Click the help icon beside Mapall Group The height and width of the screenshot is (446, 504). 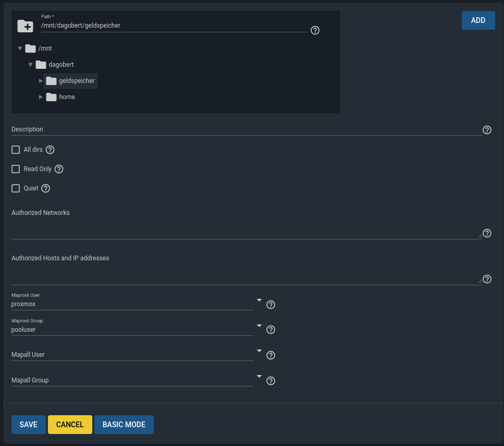coord(271,381)
